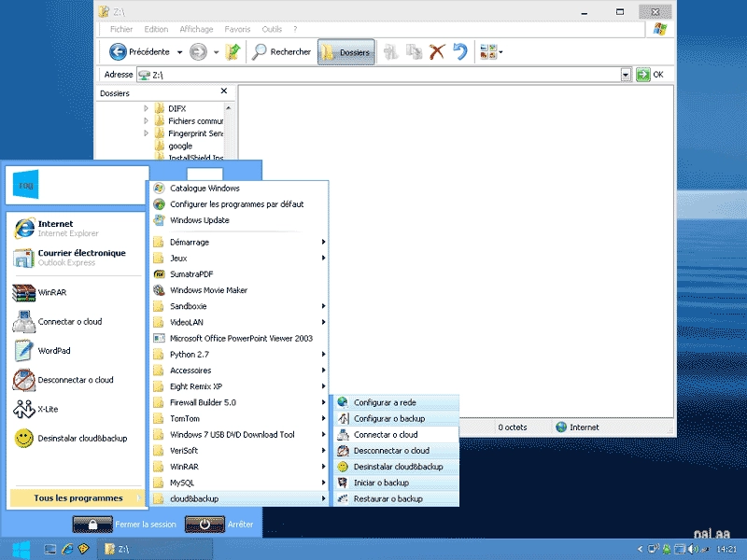Select Desinstalar cloud&backup in cloud&backup submenu
Viewport: 747px width, 560px height.
396,467
